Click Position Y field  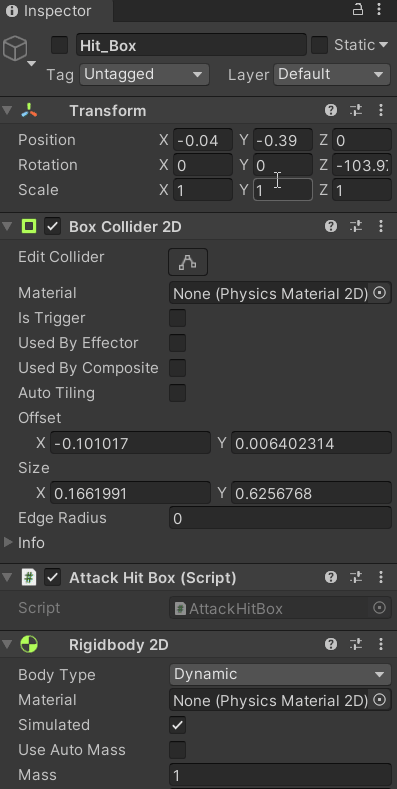point(283,140)
